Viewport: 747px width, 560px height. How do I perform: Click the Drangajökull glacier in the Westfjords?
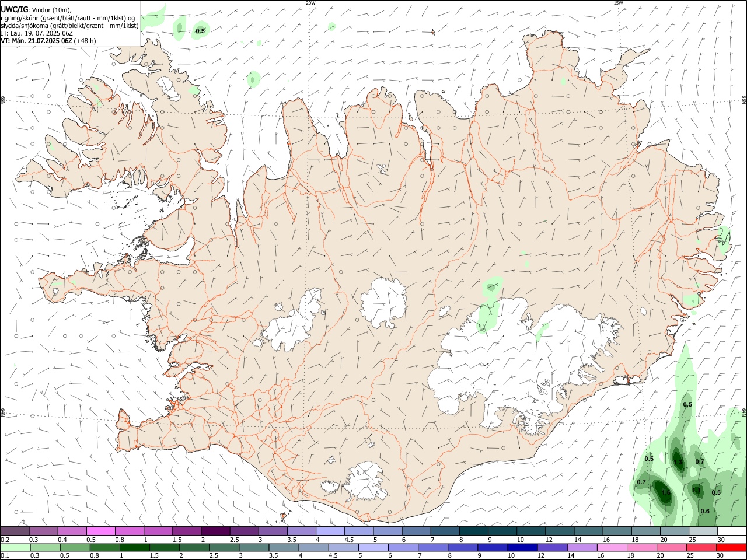click(x=169, y=88)
